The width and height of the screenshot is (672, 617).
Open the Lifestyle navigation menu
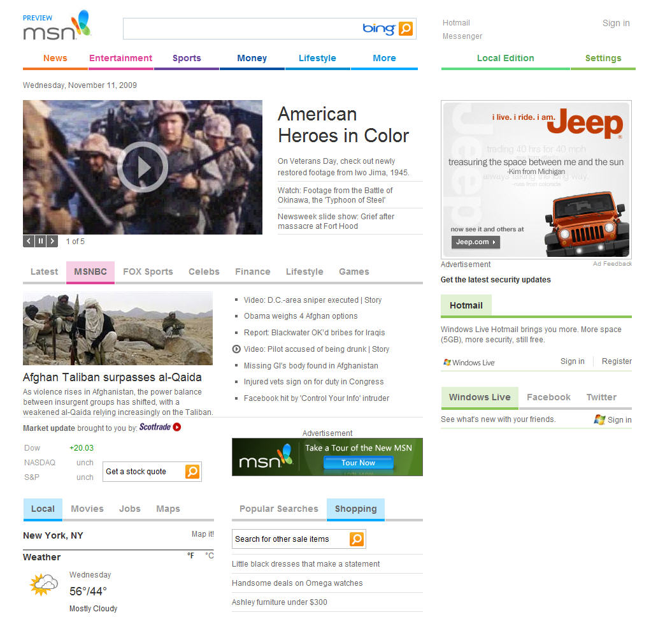[x=317, y=58]
